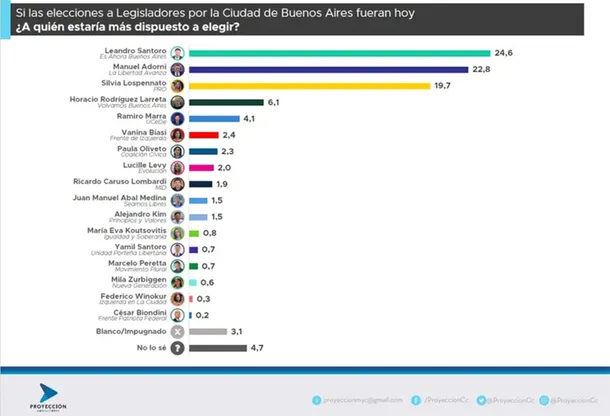This screenshot has width=610, height=416.
Task: Click the 24,6 value label
Action: click(x=503, y=53)
